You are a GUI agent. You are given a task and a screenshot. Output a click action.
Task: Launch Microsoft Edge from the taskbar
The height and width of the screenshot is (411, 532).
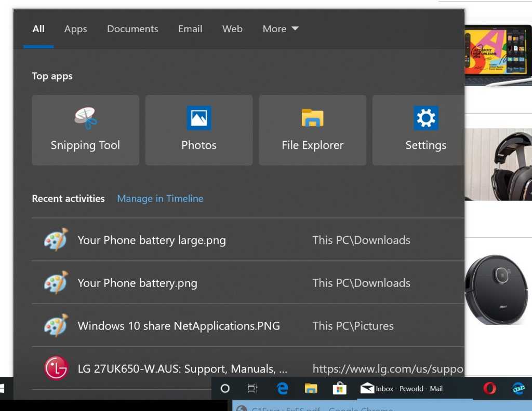[282, 388]
